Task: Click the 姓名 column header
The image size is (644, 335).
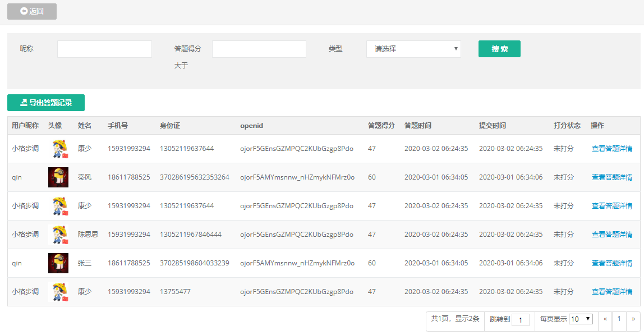Action: pos(85,125)
